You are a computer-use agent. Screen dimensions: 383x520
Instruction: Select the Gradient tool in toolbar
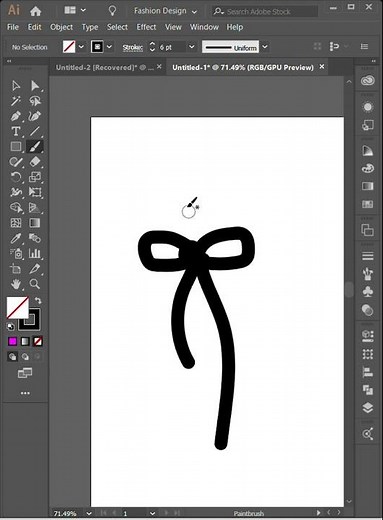35,223
